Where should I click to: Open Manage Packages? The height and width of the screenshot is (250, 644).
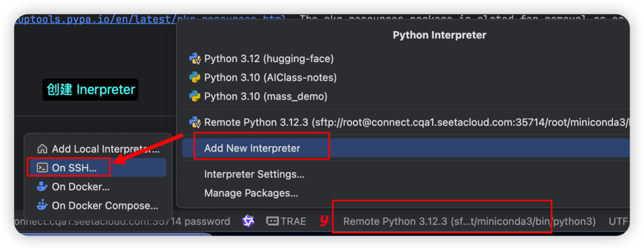[250, 193]
